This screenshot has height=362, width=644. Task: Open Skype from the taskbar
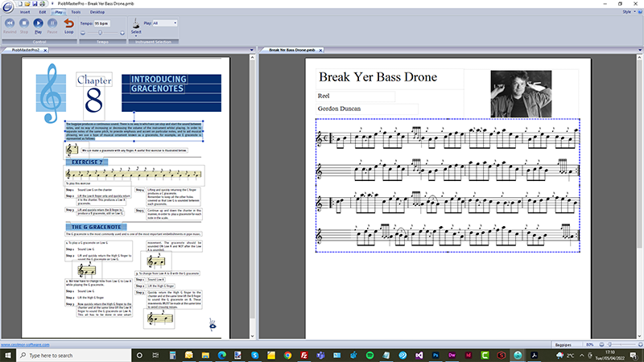click(254, 356)
